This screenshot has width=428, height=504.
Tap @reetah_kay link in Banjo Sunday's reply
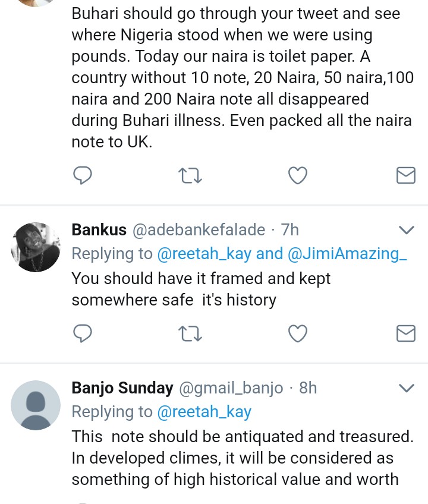(204, 412)
